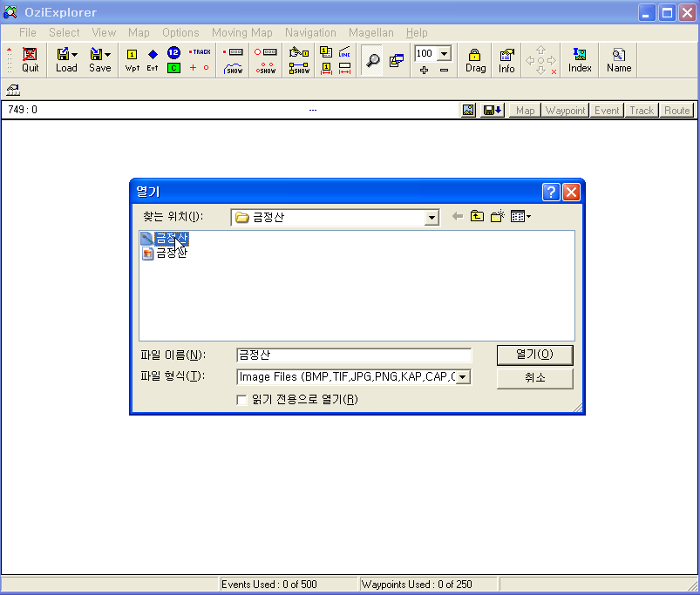Zoom out with the minus icon
This screenshot has height=595, width=700.
click(444, 70)
